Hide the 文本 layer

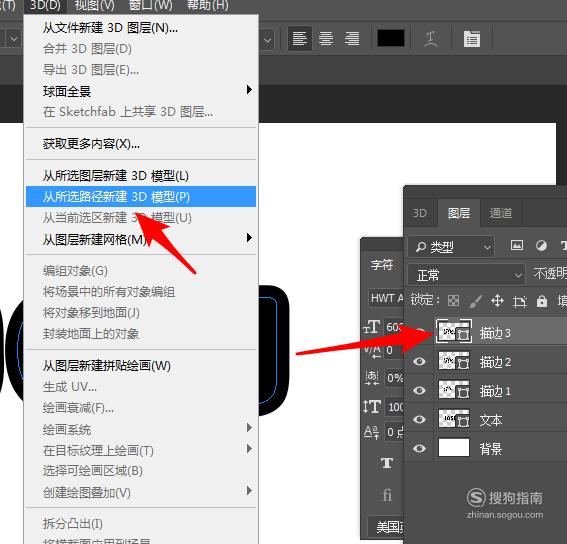[x=419, y=419]
